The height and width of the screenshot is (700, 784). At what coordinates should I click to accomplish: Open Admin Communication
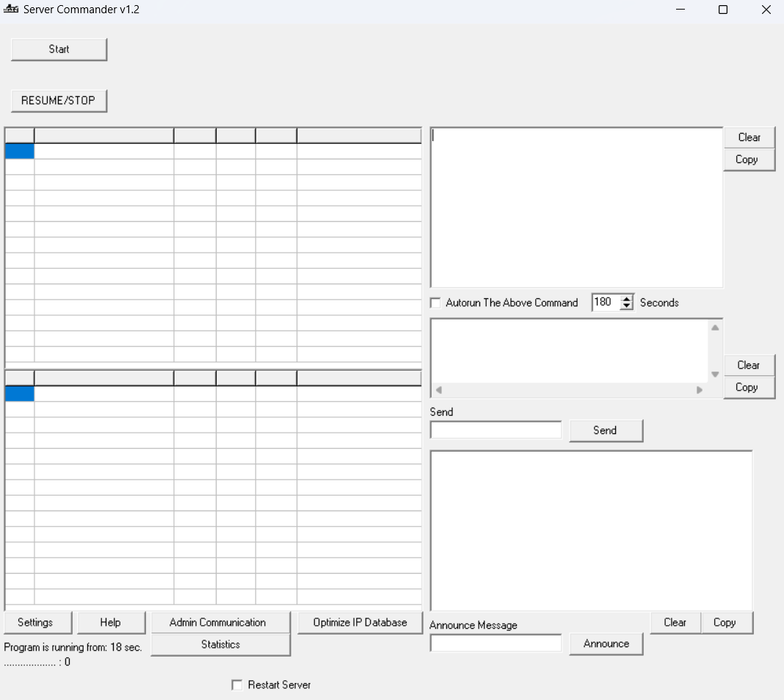point(220,623)
